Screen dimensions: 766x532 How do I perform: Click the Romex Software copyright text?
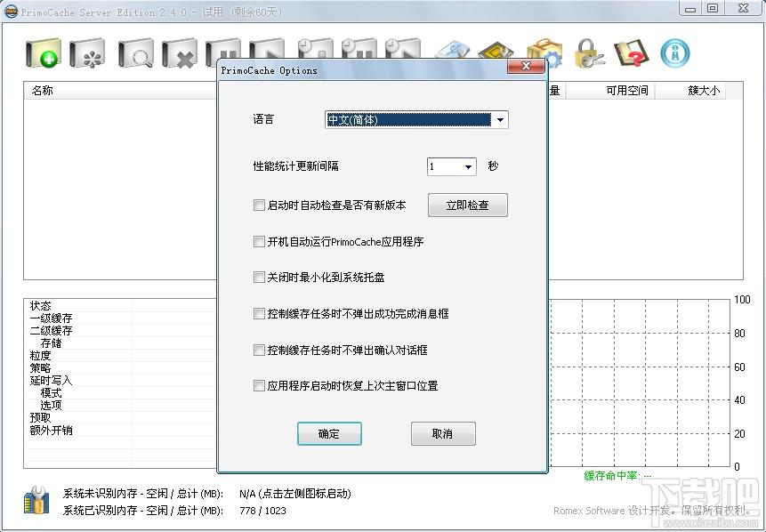point(652,511)
